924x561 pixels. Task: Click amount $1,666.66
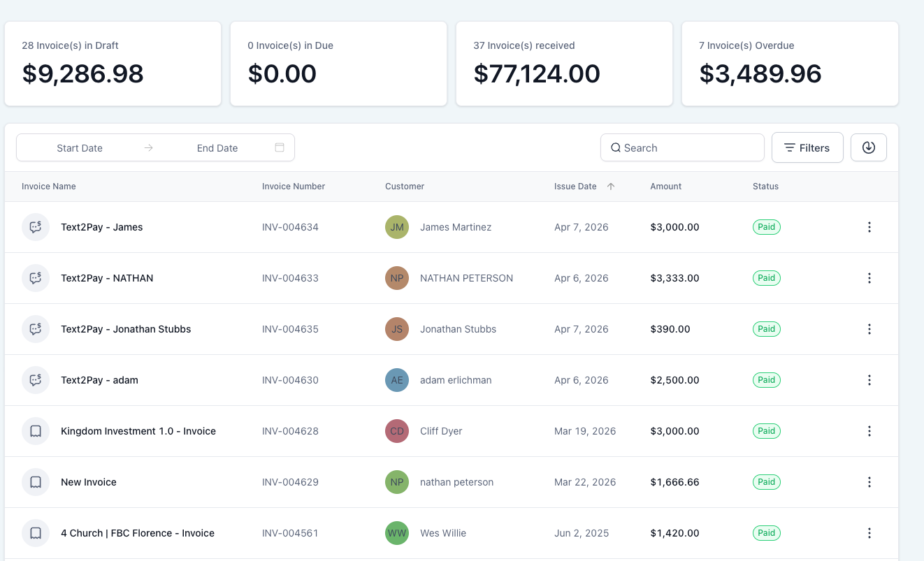click(x=674, y=482)
